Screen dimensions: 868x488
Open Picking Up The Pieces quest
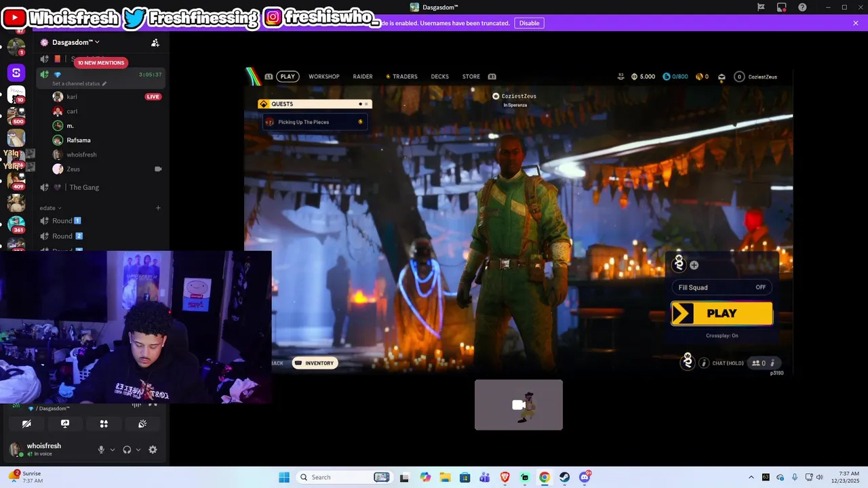click(x=315, y=122)
